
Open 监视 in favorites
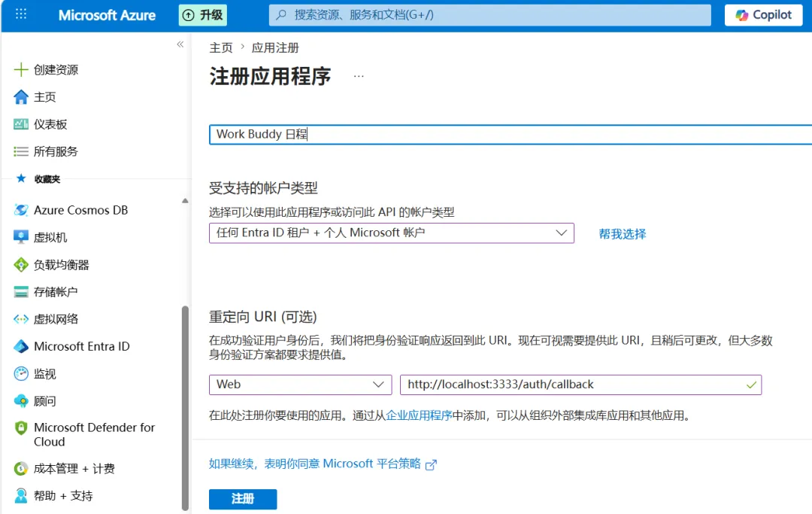44,373
